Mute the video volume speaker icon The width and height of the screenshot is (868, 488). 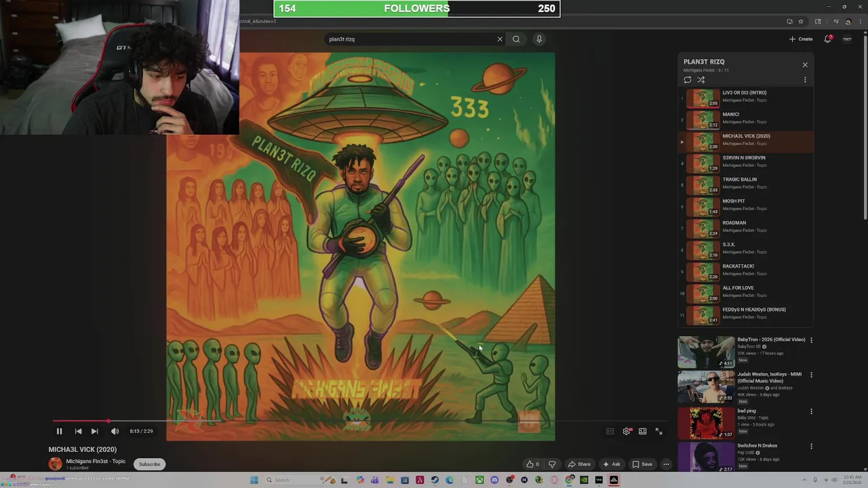pyautogui.click(x=115, y=431)
